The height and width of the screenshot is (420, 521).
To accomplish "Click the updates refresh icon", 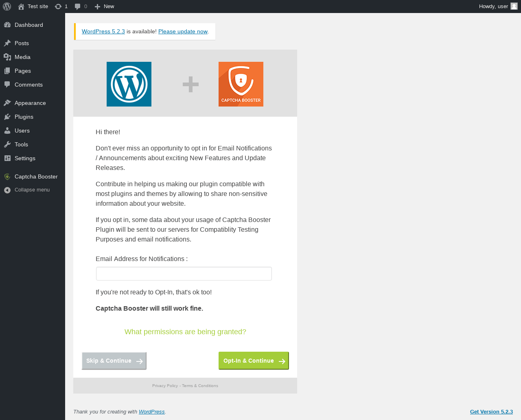I will (x=58, y=7).
